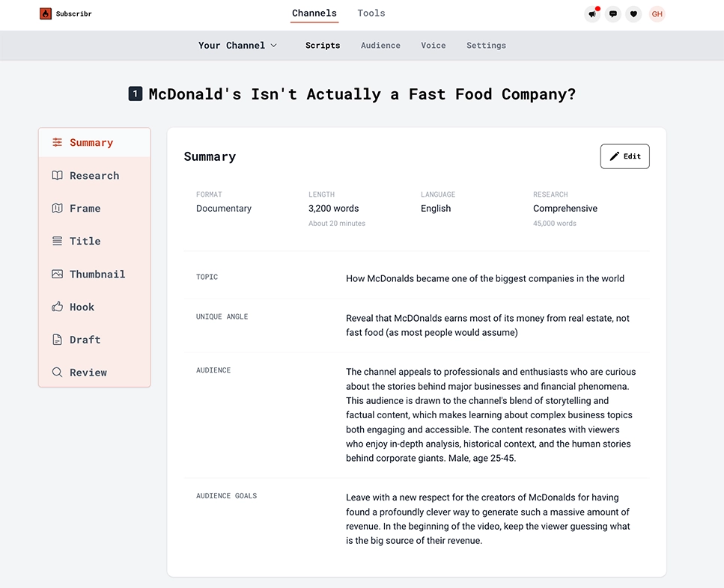Click the Subscribr flame logo icon
This screenshot has height=588, width=724.
(45, 13)
